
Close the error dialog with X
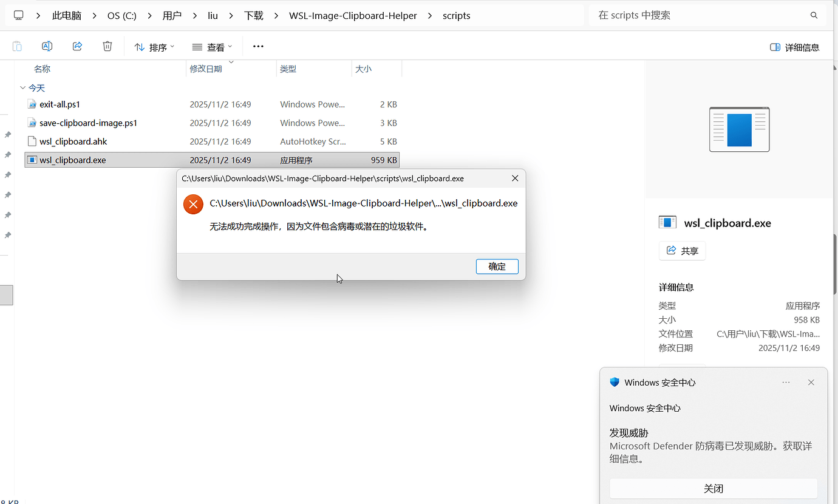tap(515, 179)
